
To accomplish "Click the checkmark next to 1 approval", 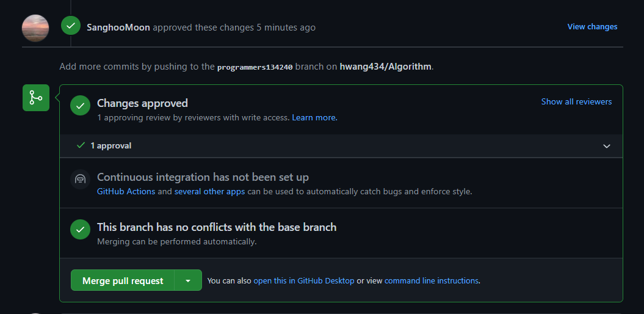I will point(81,145).
